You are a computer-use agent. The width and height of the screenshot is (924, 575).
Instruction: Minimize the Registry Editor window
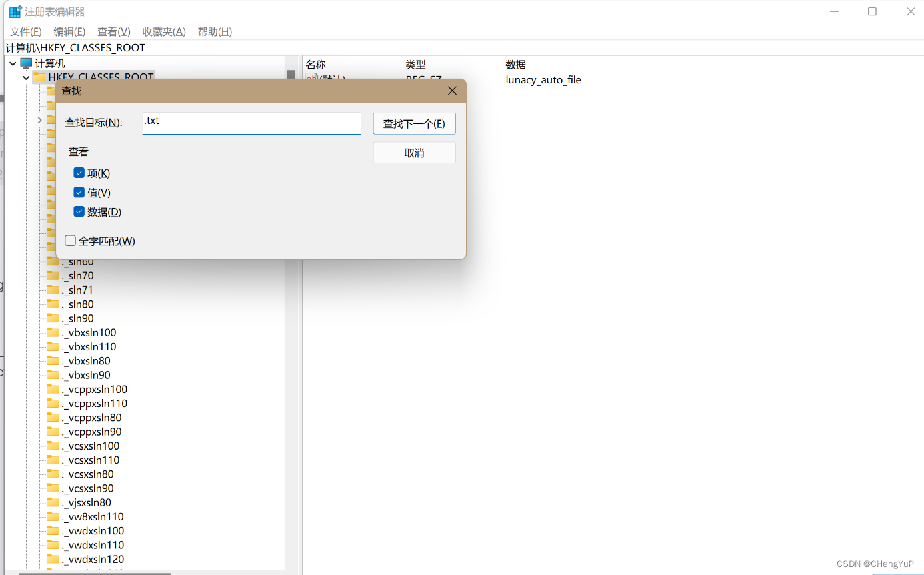833,11
